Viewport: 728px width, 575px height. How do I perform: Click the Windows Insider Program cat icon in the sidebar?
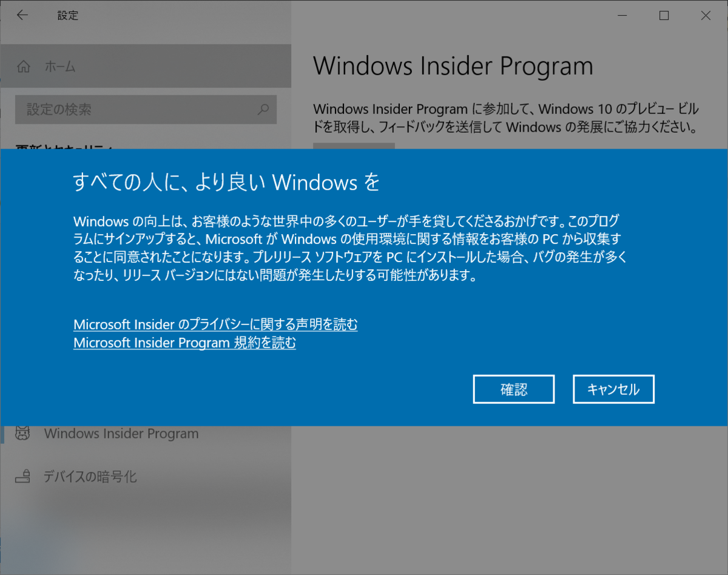pyautogui.click(x=23, y=434)
